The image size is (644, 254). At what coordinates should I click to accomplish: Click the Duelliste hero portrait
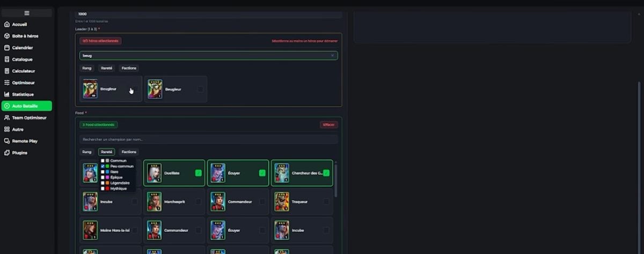coord(154,173)
